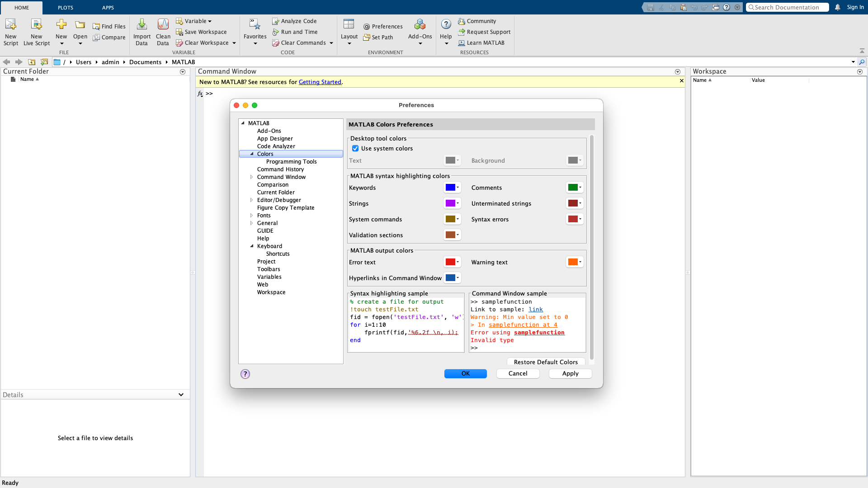Click Sign In

(x=855, y=7)
